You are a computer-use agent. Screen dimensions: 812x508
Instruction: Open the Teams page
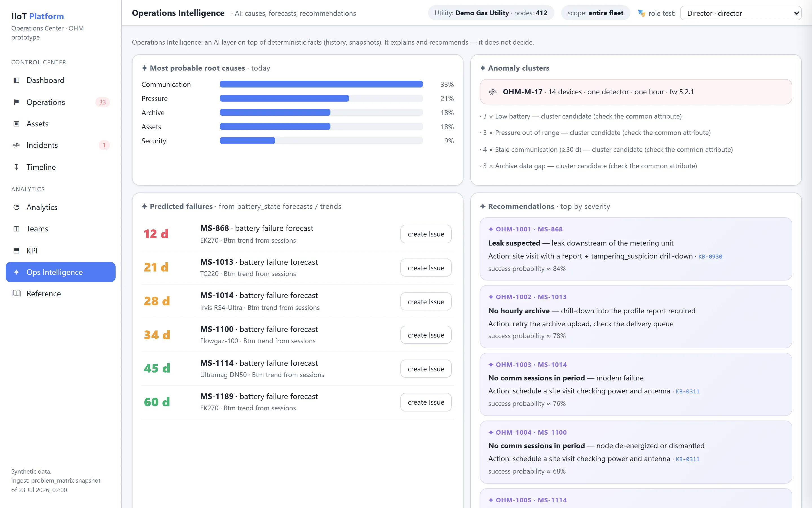[61, 229]
